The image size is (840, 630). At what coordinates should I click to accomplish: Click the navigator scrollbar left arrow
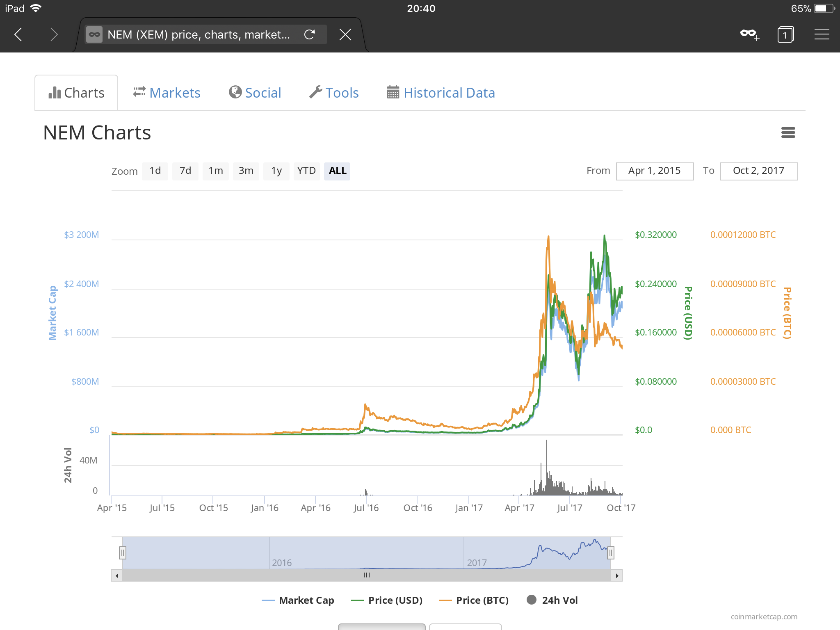pyautogui.click(x=117, y=575)
